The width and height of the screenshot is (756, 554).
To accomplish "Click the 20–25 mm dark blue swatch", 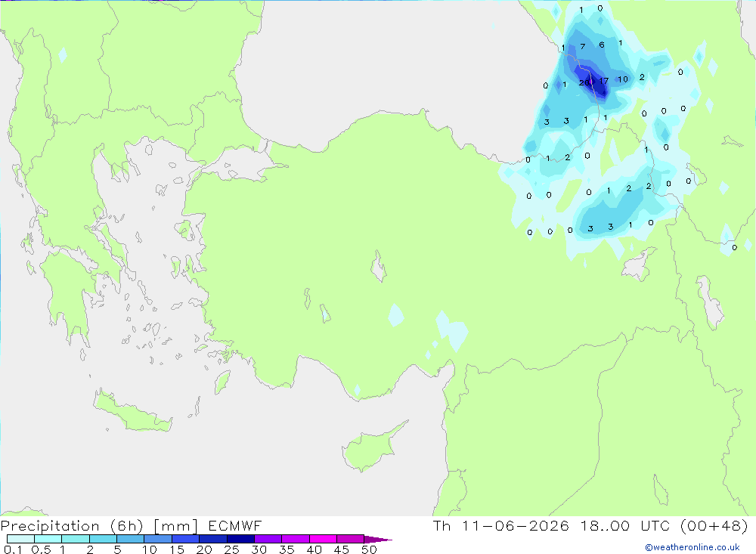I will tap(213, 539).
